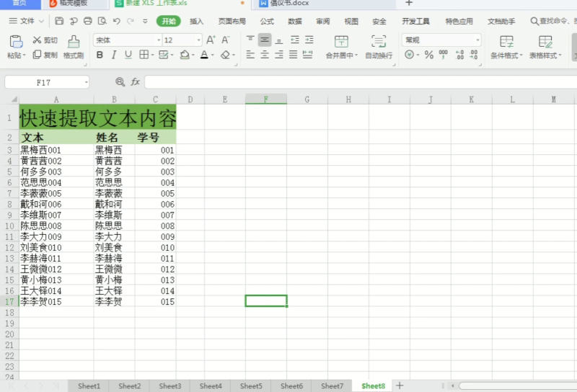The height and width of the screenshot is (392, 577).
Task: Click the percent style icon
Action: click(428, 55)
